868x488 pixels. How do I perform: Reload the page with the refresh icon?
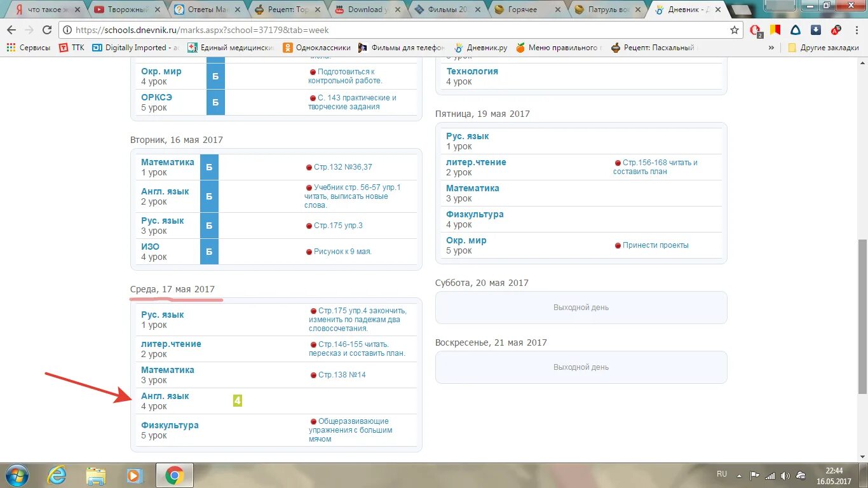click(x=47, y=30)
